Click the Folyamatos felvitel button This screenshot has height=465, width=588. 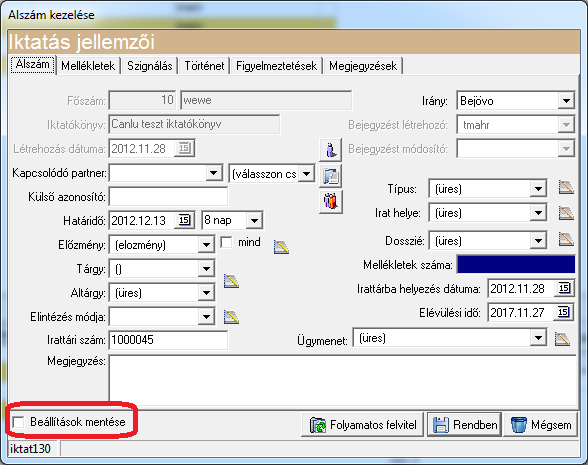(x=363, y=425)
